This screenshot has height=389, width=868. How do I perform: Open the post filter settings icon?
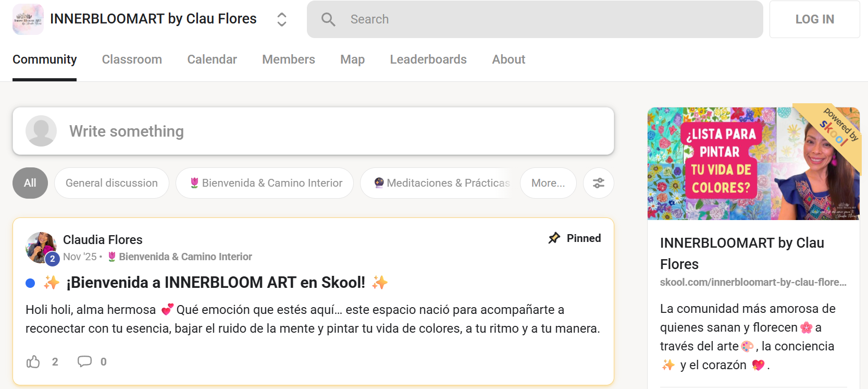tap(599, 183)
